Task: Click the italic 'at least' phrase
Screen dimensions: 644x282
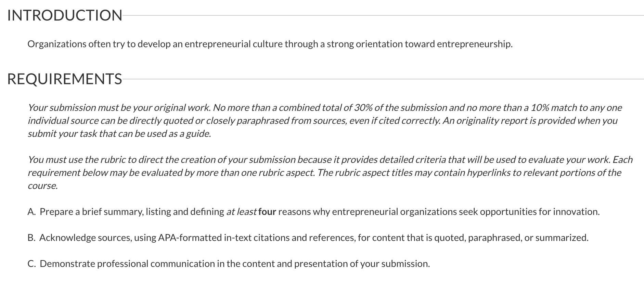Action: 241,212
